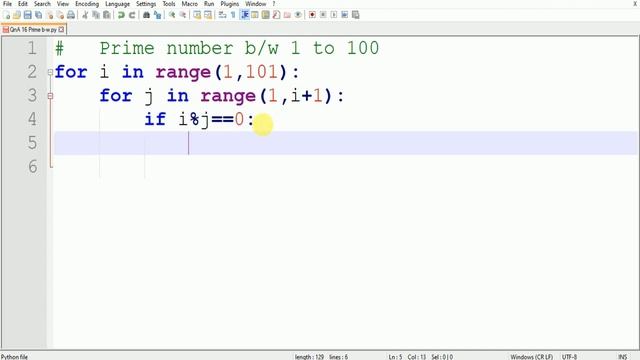Create a new file with the New icon
This screenshot has height=360, width=640.
[x=7, y=15]
